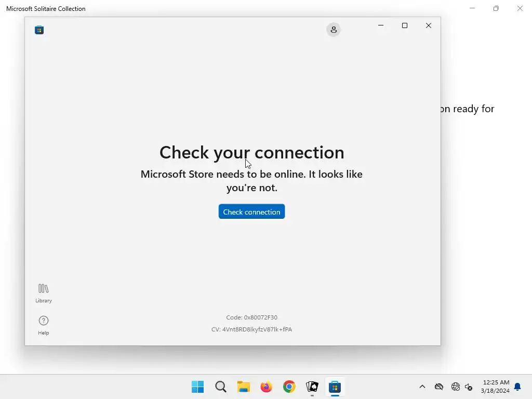Viewport: 532px width, 399px height.
Task: Minimize the Microsoft Store window
Action: [381, 25]
